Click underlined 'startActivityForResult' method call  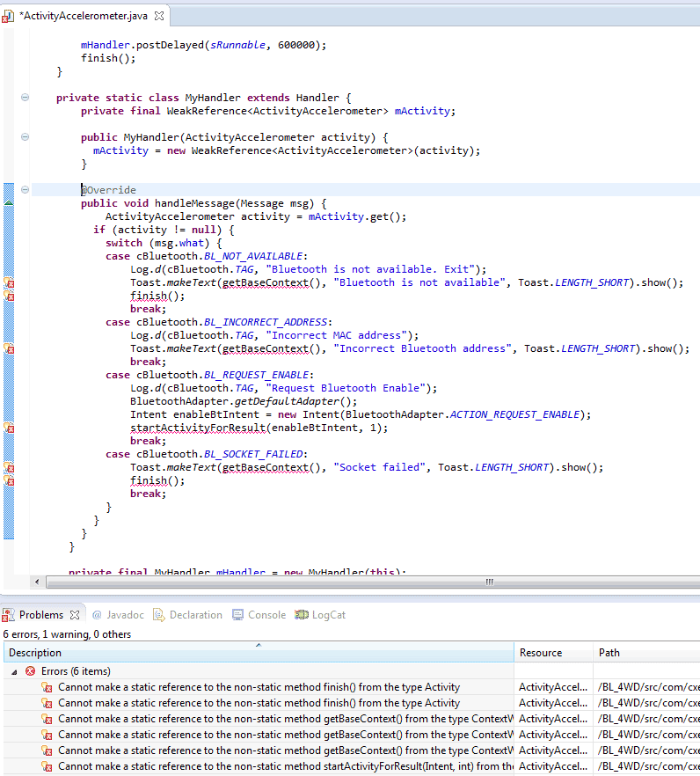198,428
